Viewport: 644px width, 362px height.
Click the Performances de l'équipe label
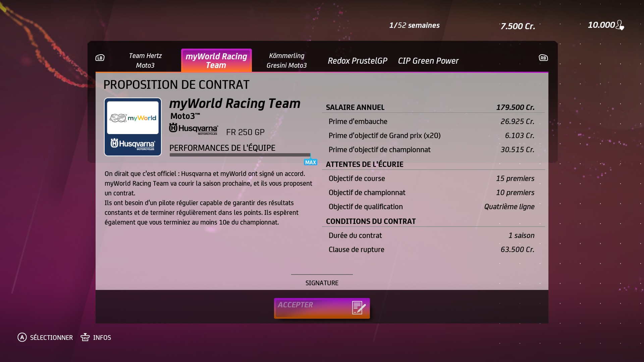pos(222,148)
